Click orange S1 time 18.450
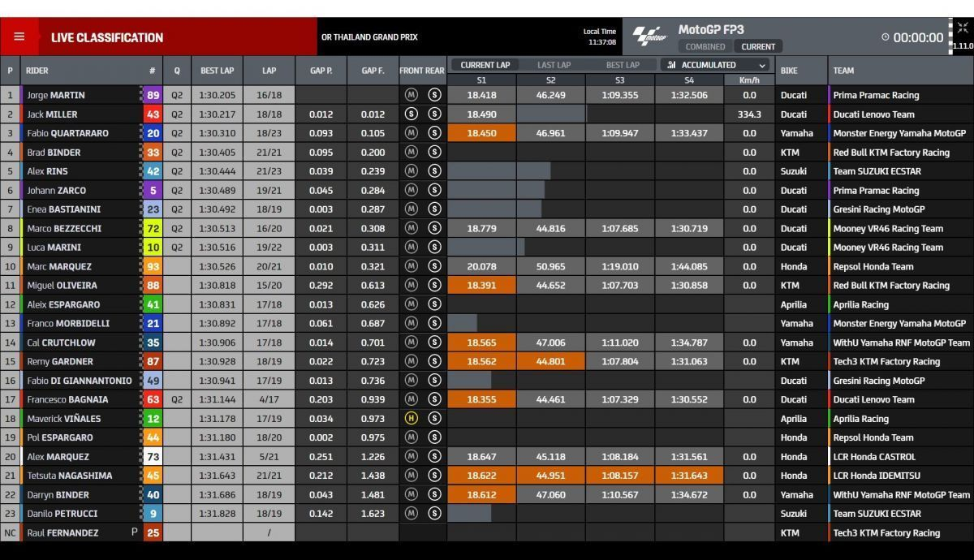This screenshot has width=974, height=560. tap(481, 133)
